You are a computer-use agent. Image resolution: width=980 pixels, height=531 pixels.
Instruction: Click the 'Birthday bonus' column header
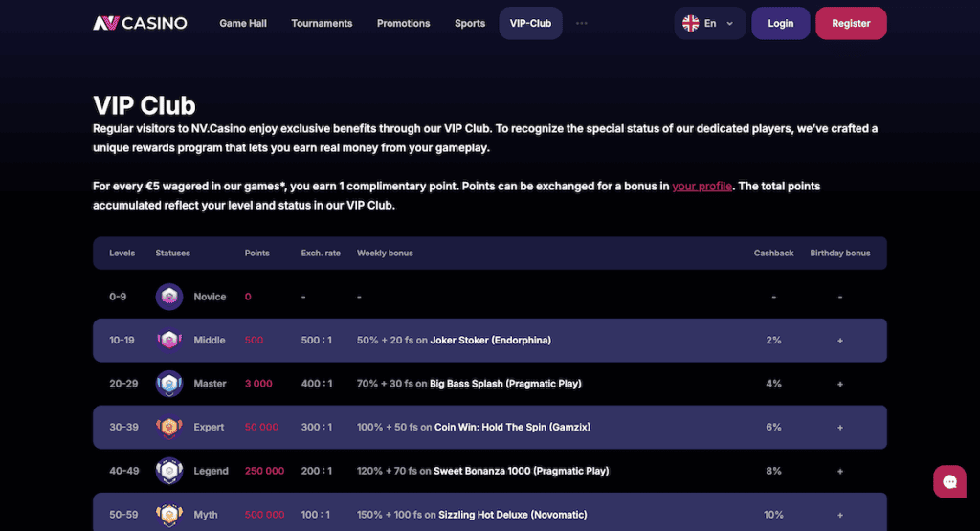tap(840, 253)
